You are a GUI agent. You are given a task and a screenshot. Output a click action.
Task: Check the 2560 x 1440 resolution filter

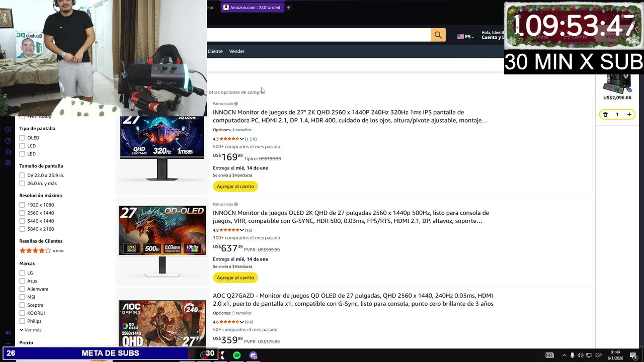click(22, 213)
